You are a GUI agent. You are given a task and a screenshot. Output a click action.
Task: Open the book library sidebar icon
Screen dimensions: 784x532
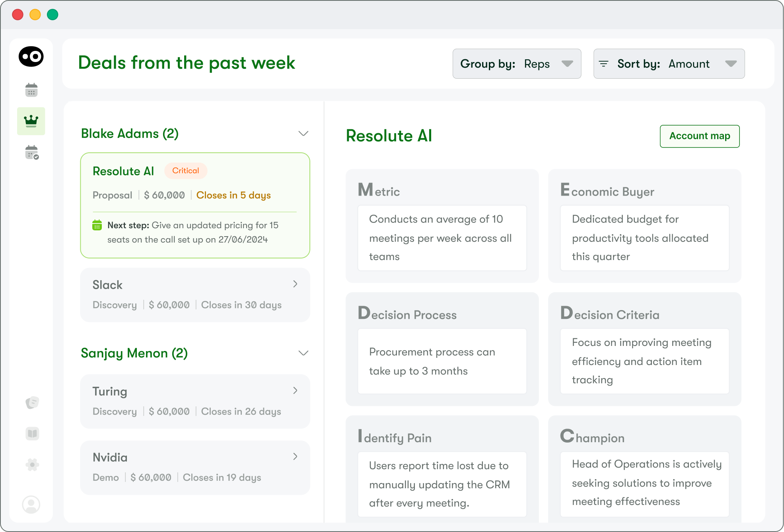[32, 433]
